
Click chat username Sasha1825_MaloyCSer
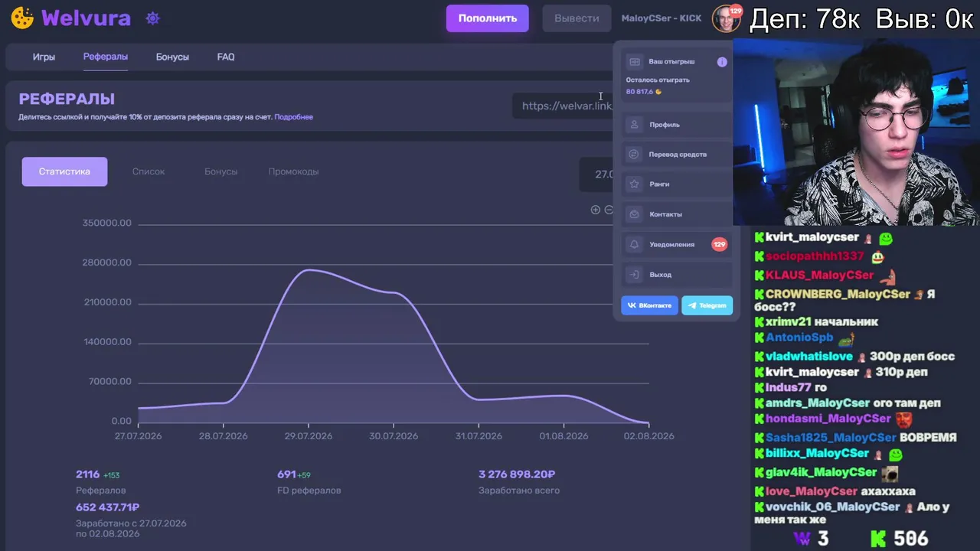tap(831, 438)
